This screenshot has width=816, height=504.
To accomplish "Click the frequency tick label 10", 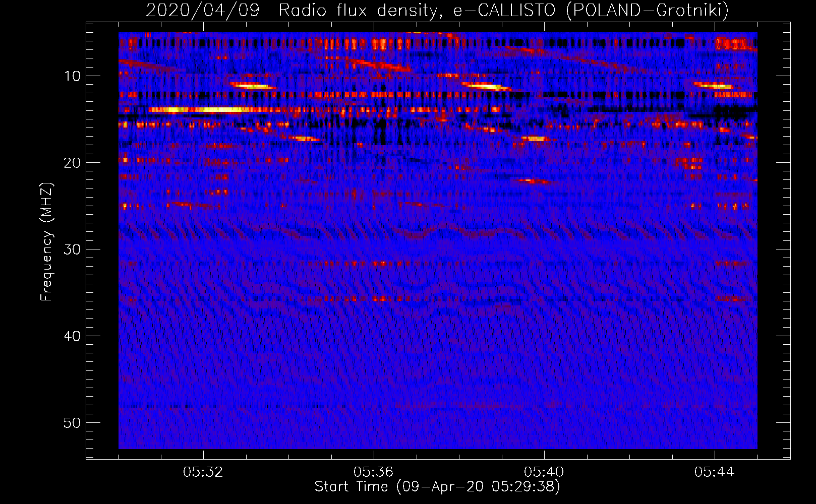I will click(x=73, y=76).
